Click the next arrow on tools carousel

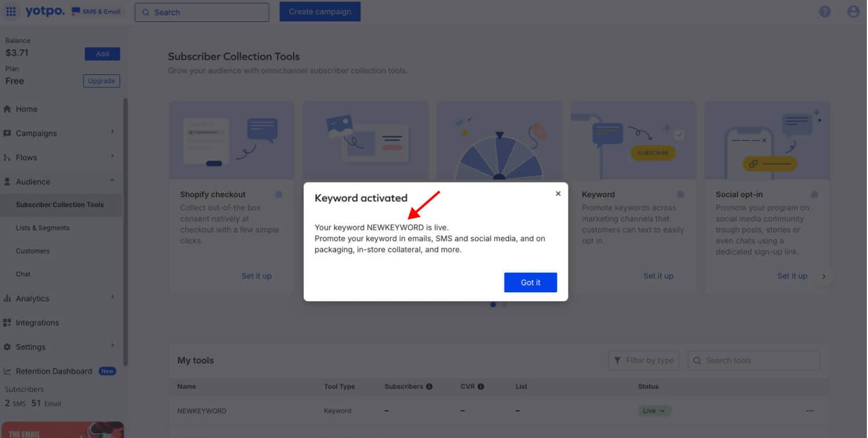(823, 277)
